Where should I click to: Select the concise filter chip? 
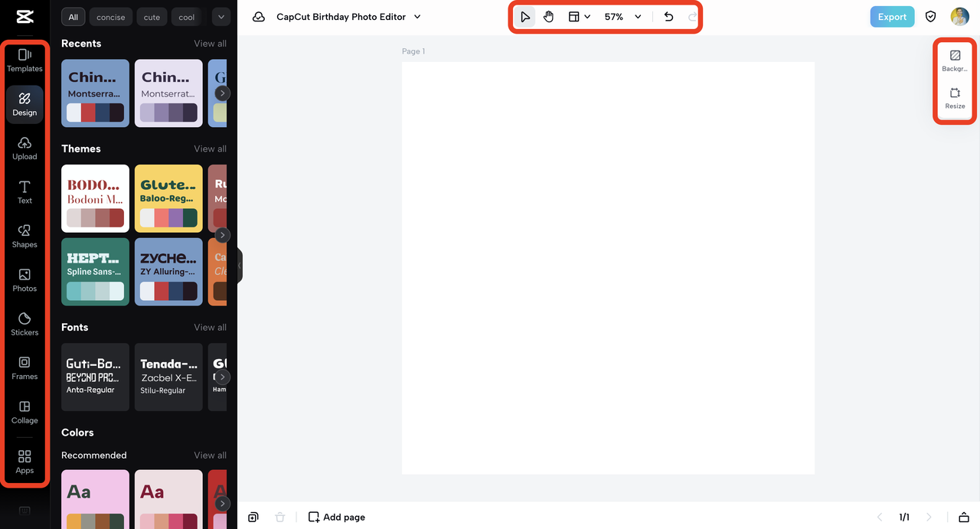(x=111, y=17)
